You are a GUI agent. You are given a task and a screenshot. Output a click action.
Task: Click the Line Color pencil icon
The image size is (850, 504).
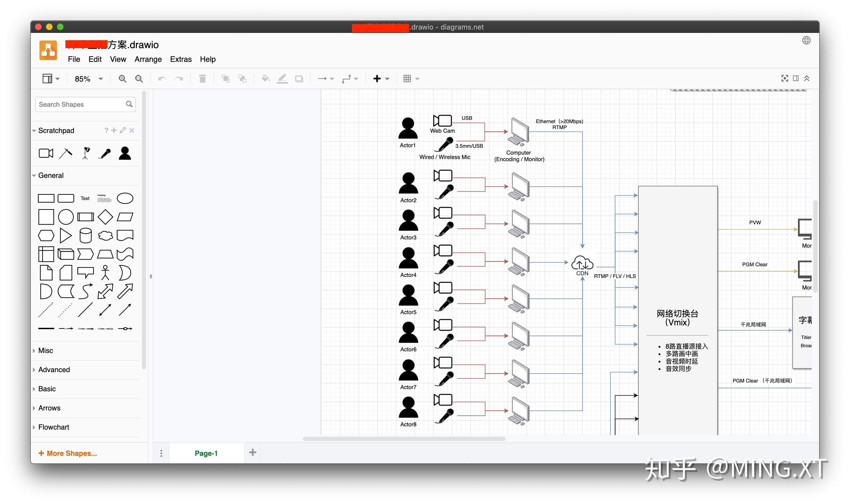click(282, 79)
